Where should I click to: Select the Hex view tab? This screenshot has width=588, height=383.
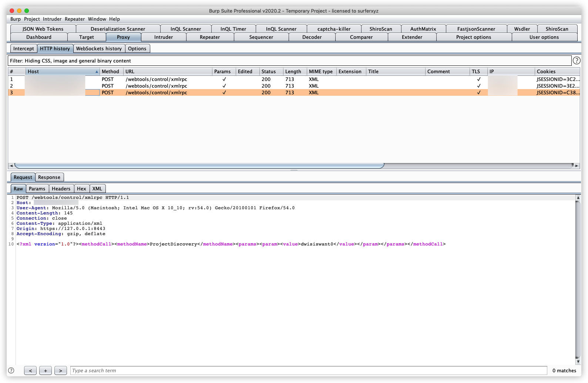pos(81,189)
